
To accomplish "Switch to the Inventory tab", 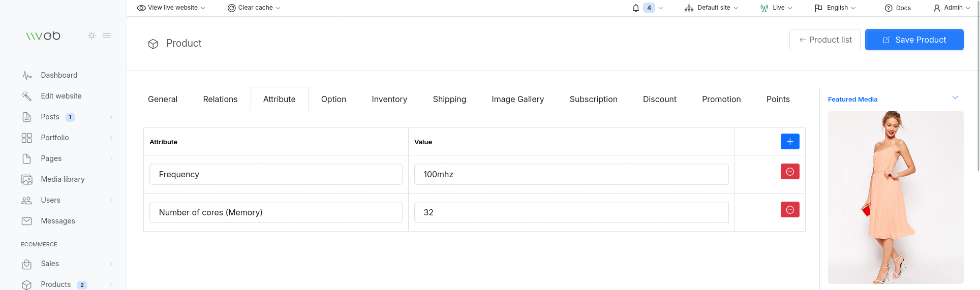I will tap(389, 100).
